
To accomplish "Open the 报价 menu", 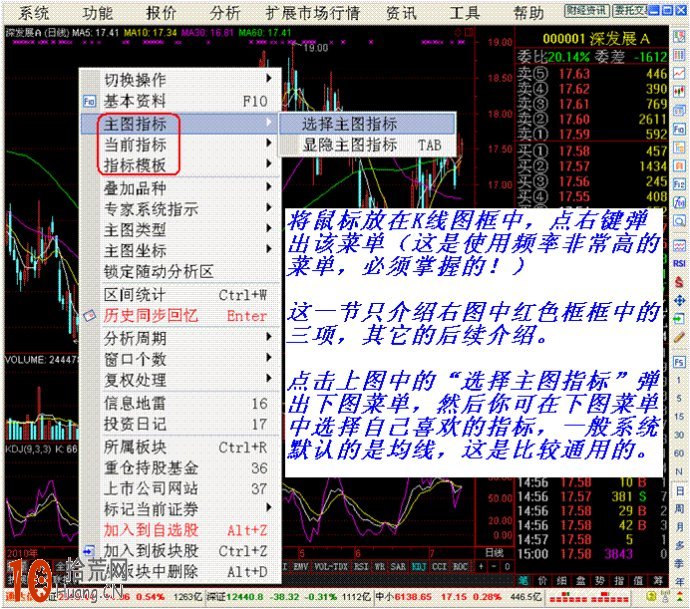I will 161,13.
